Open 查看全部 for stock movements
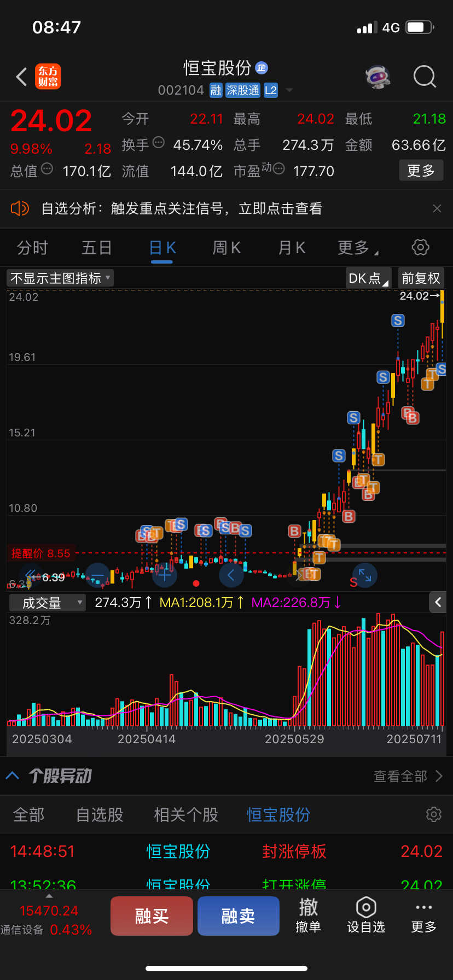Viewport: 453px width, 980px height. pyautogui.click(x=408, y=776)
